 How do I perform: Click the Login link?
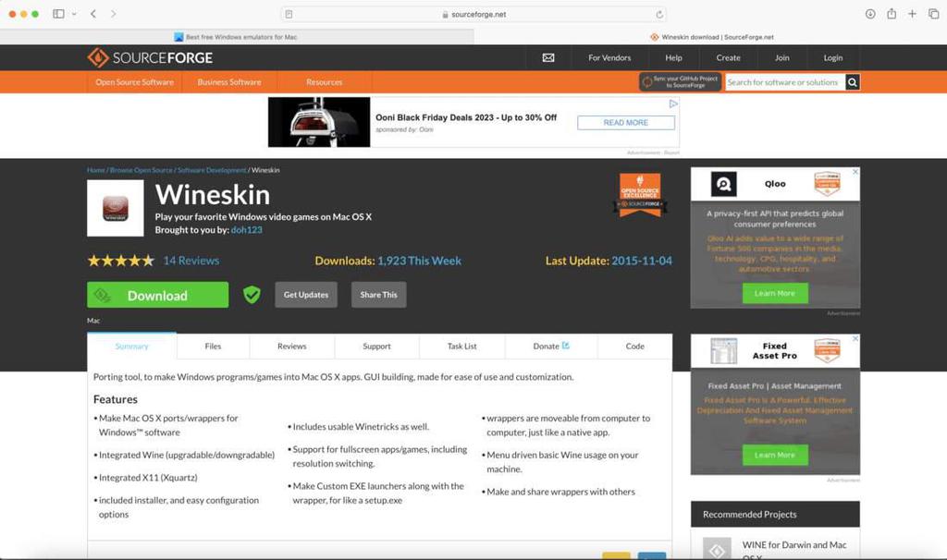click(833, 58)
